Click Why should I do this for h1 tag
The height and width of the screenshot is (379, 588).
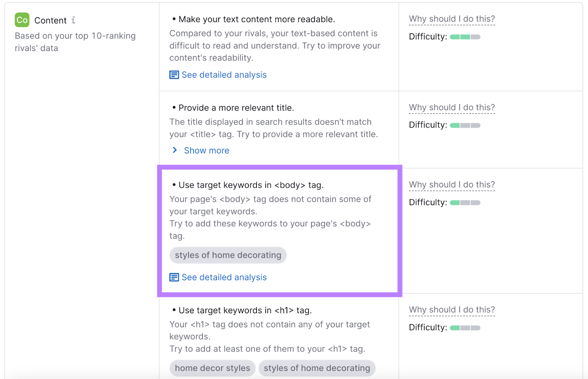(x=452, y=310)
